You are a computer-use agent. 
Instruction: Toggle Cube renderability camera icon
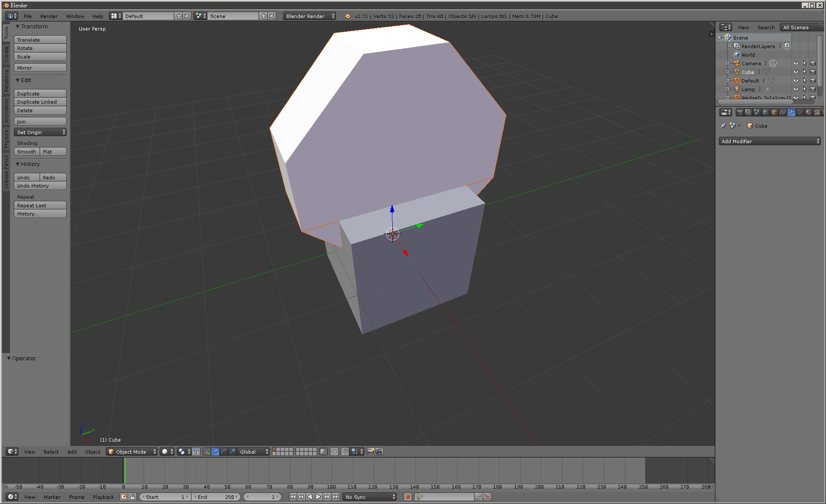[813, 72]
